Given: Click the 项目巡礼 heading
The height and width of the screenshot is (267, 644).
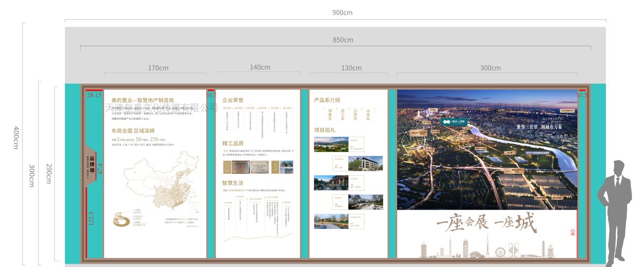Looking at the screenshot, I should click(x=324, y=129).
